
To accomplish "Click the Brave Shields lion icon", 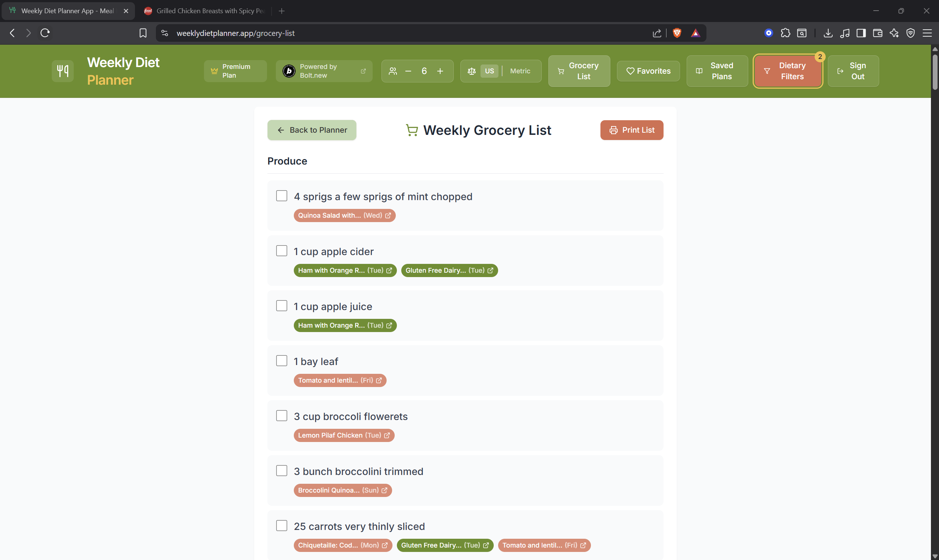I will tap(677, 33).
